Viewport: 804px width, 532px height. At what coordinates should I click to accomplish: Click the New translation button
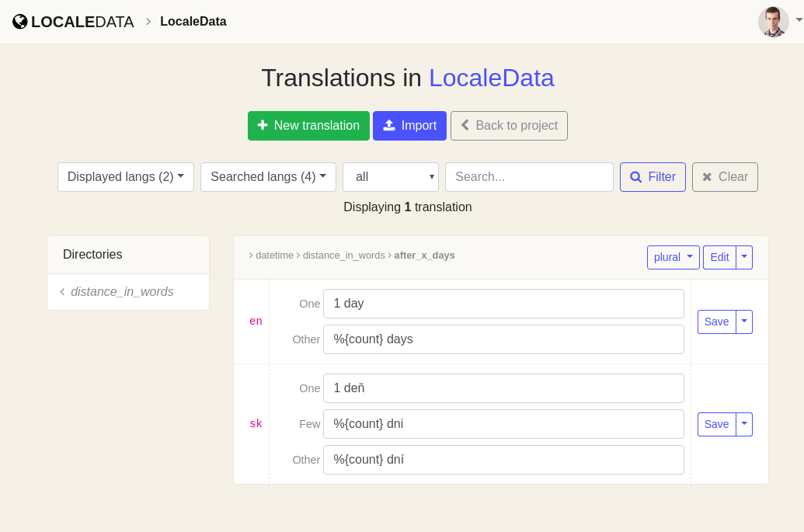(x=308, y=126)
